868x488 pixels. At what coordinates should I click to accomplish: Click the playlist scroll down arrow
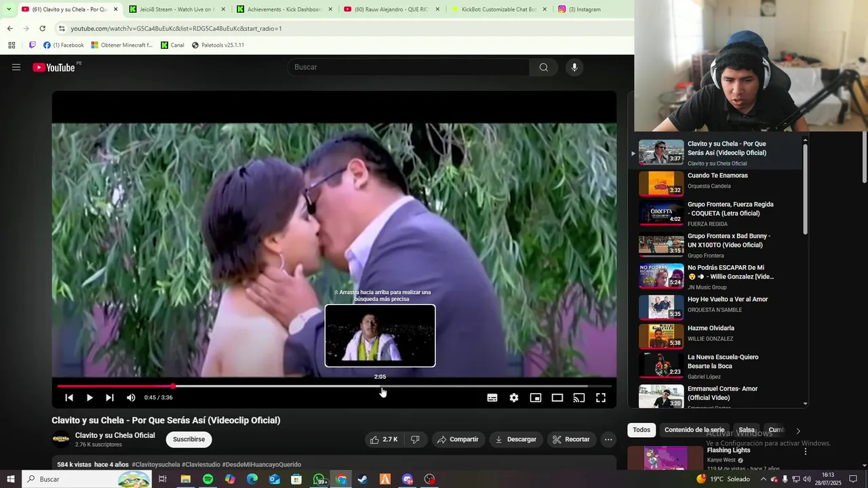click(x=805, y=404)
